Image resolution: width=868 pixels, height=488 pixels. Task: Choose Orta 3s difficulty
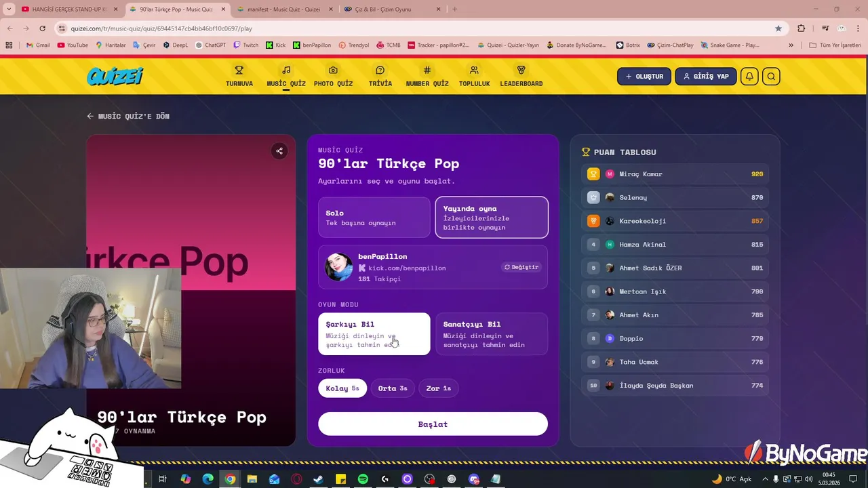[x=393, y=388]
